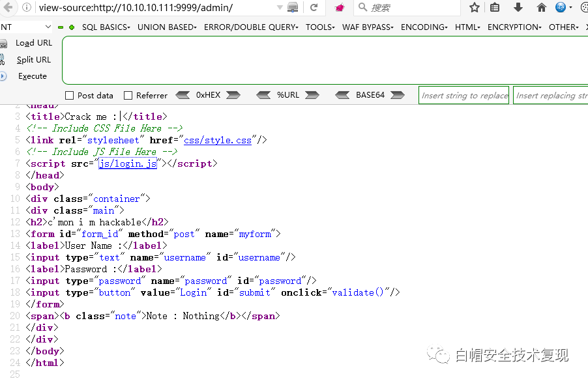
Task: Click the Split URL scissors icon
Action: tap(2, 59)
